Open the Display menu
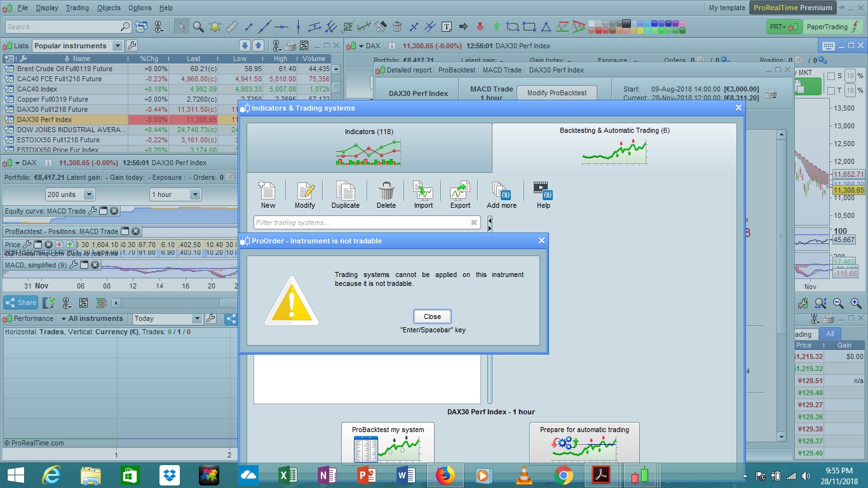 point(47,8)
